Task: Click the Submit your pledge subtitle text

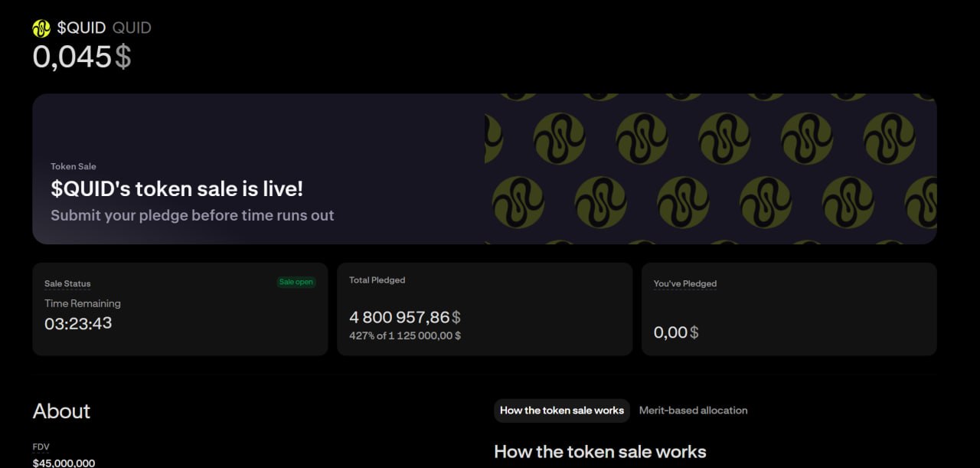Action: click(192, 215)
